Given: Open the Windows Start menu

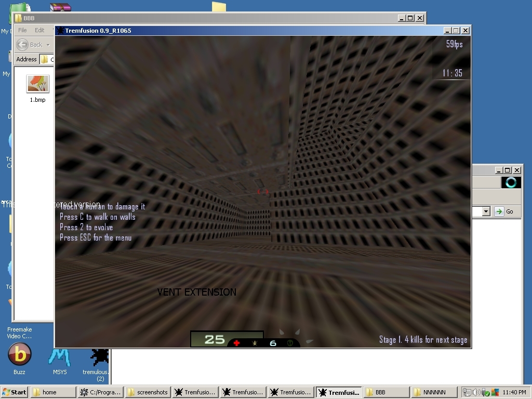Looking at the screenshot, I should [x=14, y=392].
